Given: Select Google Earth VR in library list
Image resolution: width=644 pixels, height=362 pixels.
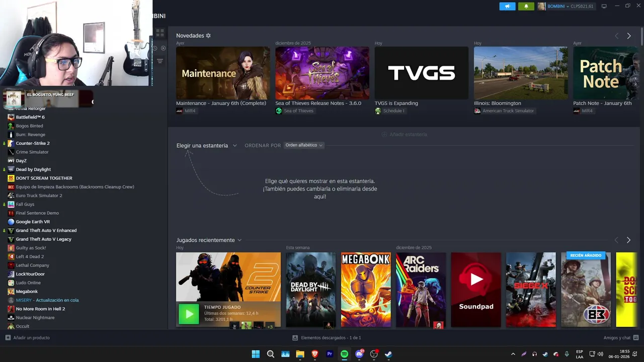Looking at the screenshot, I should [33, 222].
